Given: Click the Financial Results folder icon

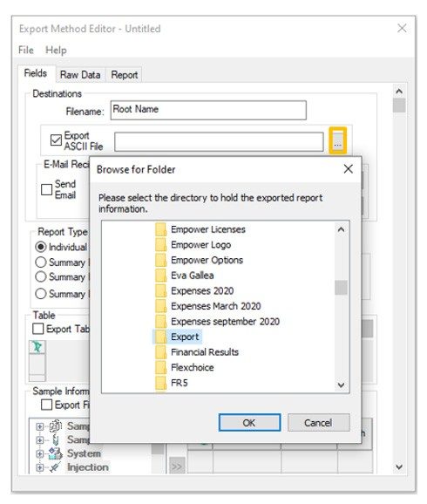Looking at the screenshot, I should 160,352.
